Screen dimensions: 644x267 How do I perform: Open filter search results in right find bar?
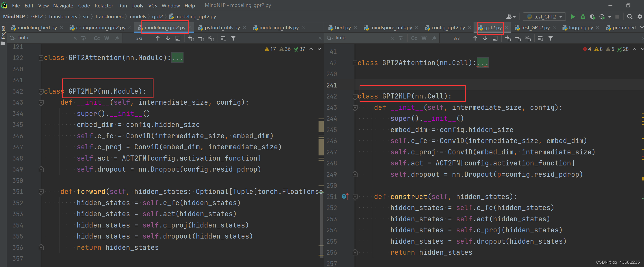coord(551,38)
